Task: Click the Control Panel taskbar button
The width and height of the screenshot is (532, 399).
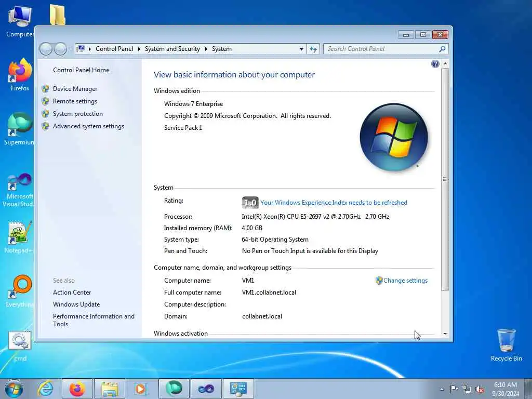Action: pyautogui.click(x=238, y=389)
